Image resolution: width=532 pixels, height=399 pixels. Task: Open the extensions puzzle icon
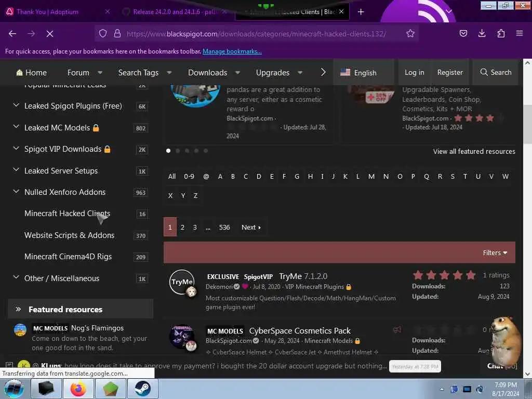[x=501, y=33]
